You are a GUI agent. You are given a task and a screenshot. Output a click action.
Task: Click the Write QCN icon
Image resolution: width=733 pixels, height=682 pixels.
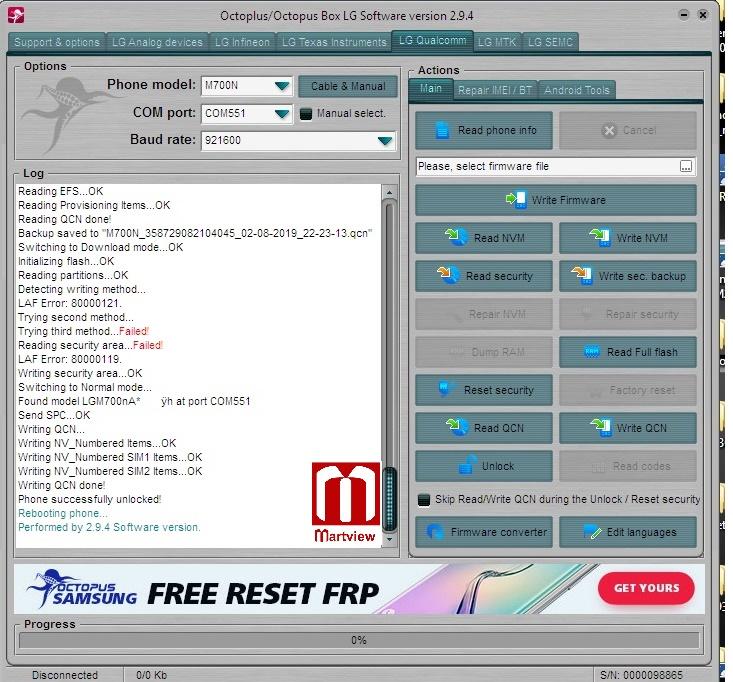(x=601, y=427)
